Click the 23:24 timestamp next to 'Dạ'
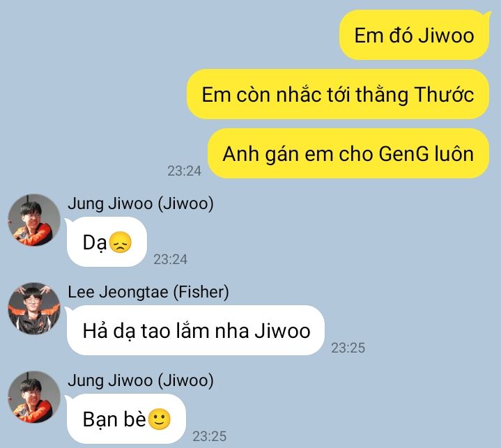Viewport: 501px width, 448px height. 170,259
